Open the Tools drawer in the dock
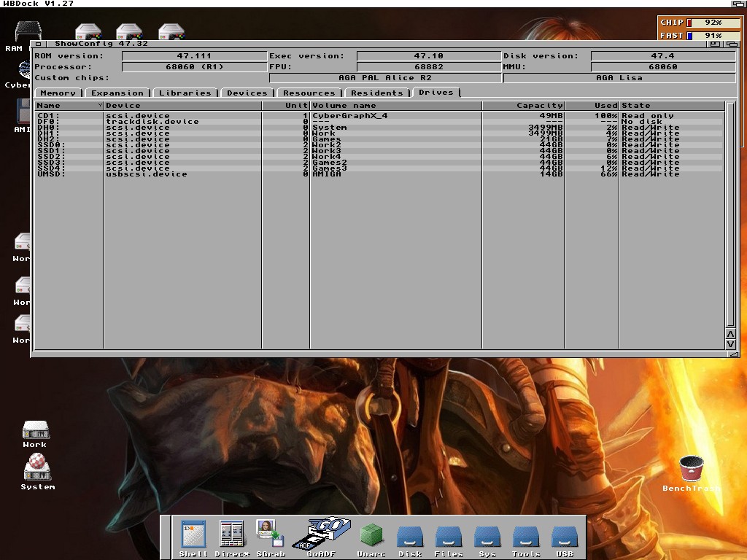 [526, 540]
